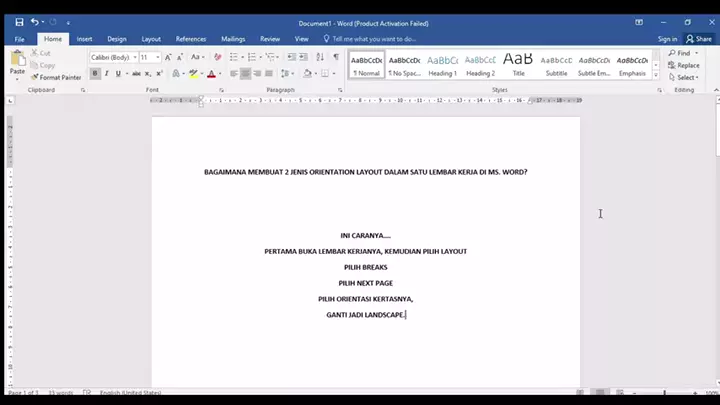Screen dimensions: 720x405
Task: Toggle Italic formatting
Action: click(106, 73)
